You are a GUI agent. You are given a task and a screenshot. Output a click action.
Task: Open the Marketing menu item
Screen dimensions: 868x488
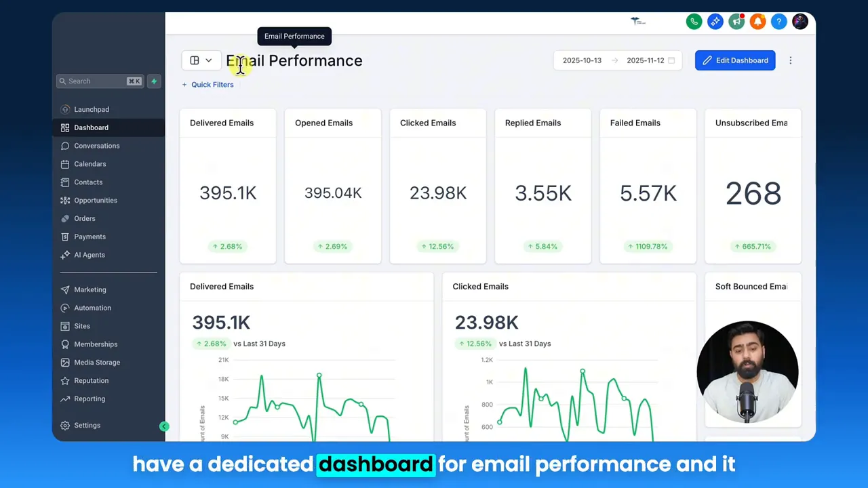90,289
